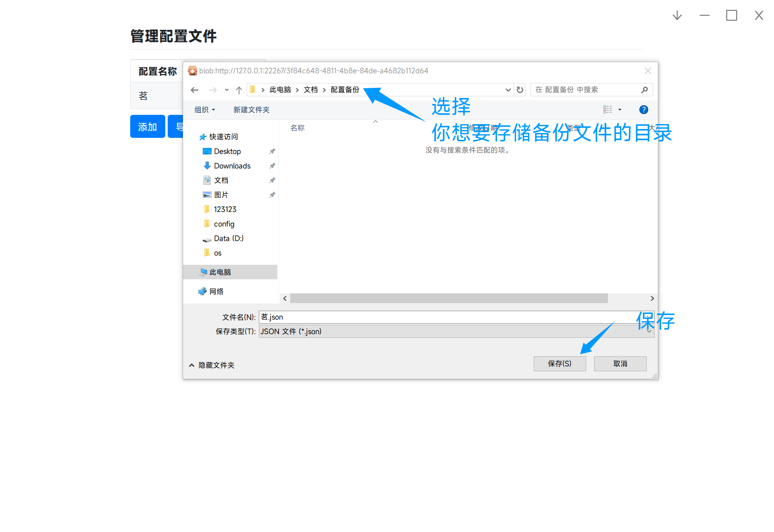Navigate back using the back arrow
774x532 pixels.
tap(195, 89)
